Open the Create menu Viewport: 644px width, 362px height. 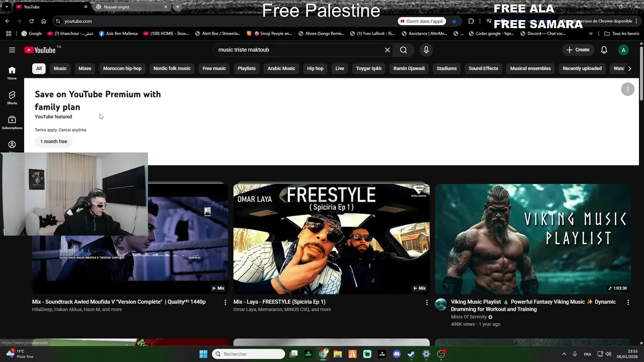point(578,50)
